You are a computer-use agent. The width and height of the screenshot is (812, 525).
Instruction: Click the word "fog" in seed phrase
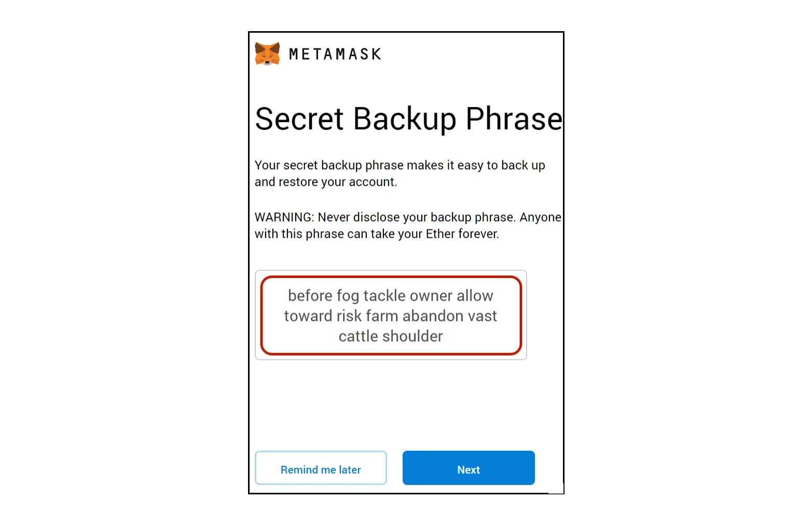(348, 296)
